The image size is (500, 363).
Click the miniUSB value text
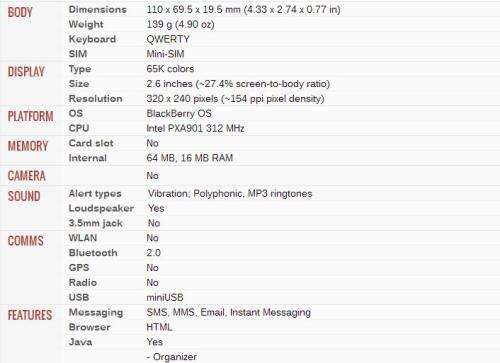165,297
